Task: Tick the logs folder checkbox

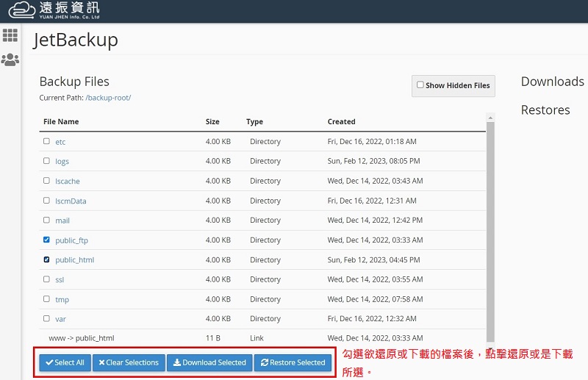Action: pyautogui.click(x=46, y=160)
